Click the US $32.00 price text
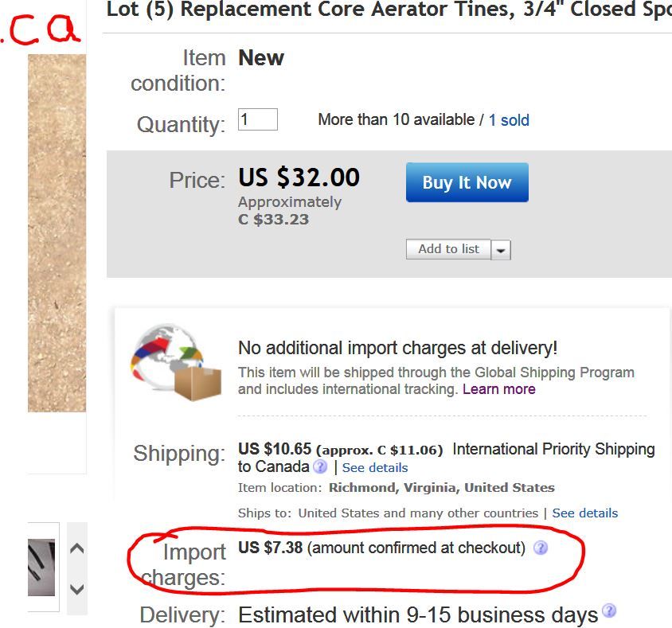 click(299, 177)
